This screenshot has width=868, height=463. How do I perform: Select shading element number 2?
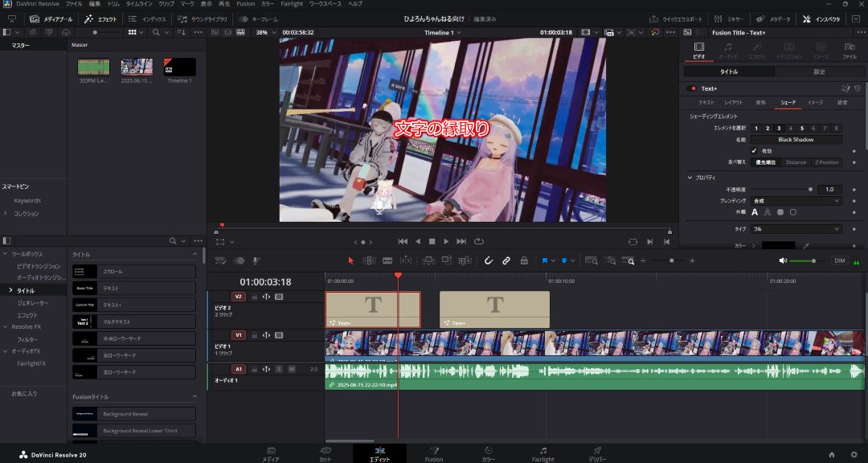768,128
